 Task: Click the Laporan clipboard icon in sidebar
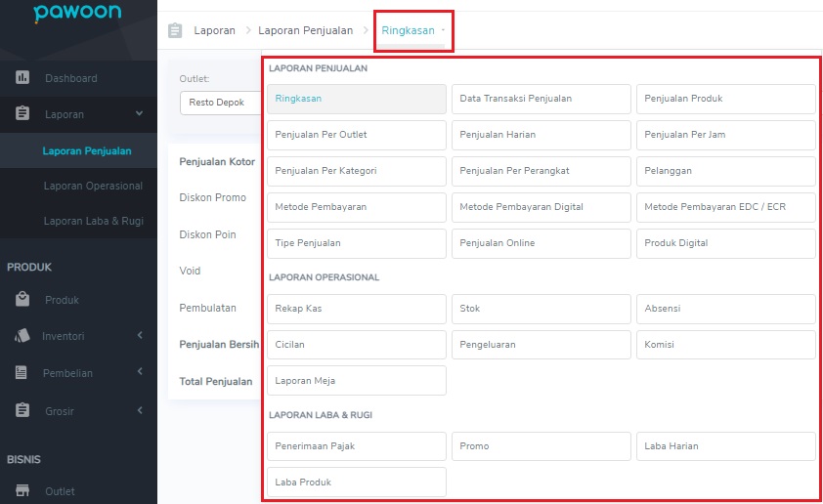(22, 113)
